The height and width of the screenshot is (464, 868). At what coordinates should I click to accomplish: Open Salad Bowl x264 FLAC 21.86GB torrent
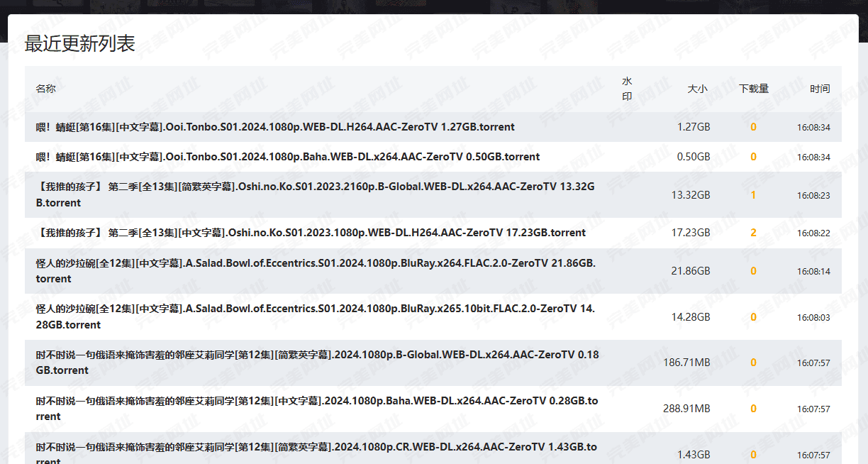(x=316, y=270)
